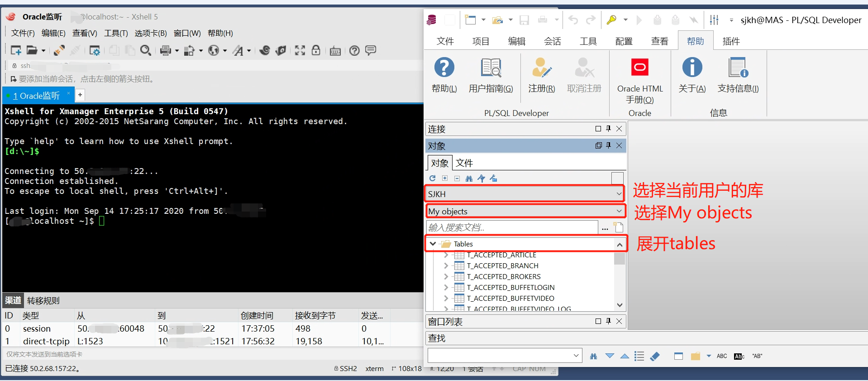868x381 pixels.
Task: Open My objects filter dropdown
Action: click(619, 211)
